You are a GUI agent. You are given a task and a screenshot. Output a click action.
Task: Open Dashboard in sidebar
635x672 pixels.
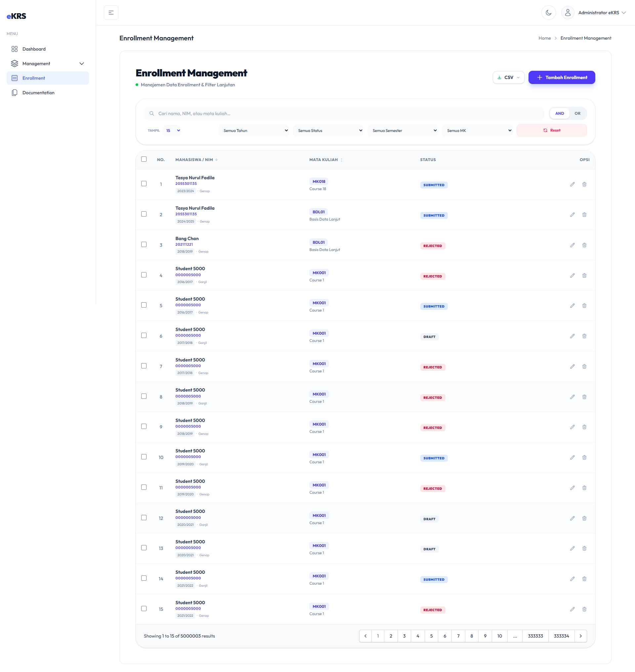point(48,49)
